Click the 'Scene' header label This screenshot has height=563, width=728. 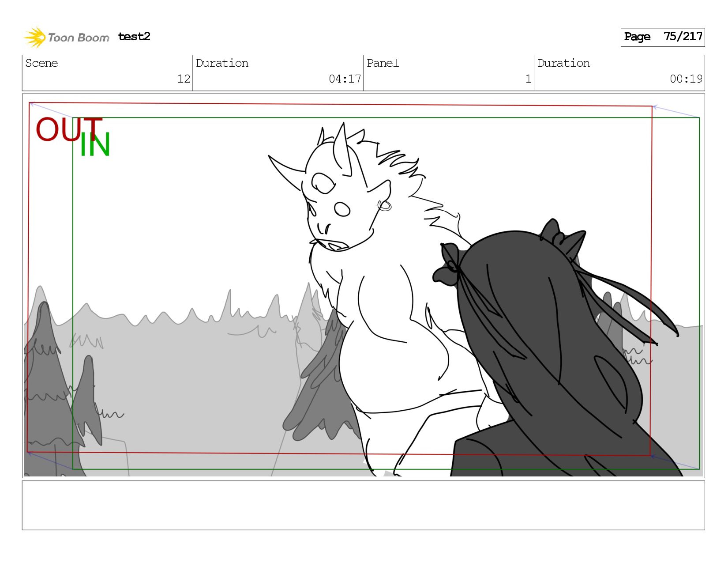[x=41, y=63]
